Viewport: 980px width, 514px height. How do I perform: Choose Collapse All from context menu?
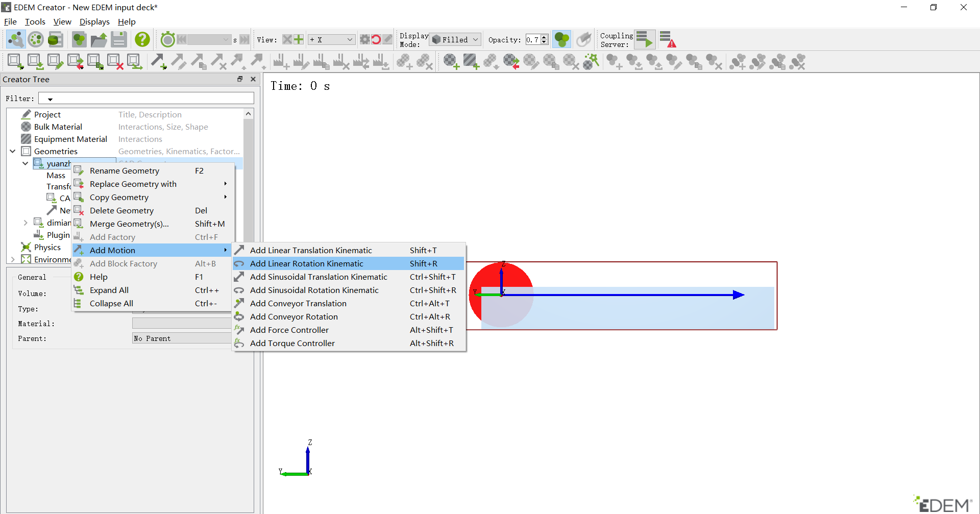[153, 303]
